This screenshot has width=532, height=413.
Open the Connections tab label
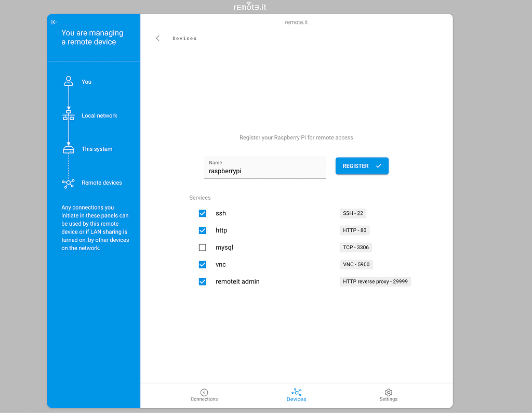(x=204, y=399)
